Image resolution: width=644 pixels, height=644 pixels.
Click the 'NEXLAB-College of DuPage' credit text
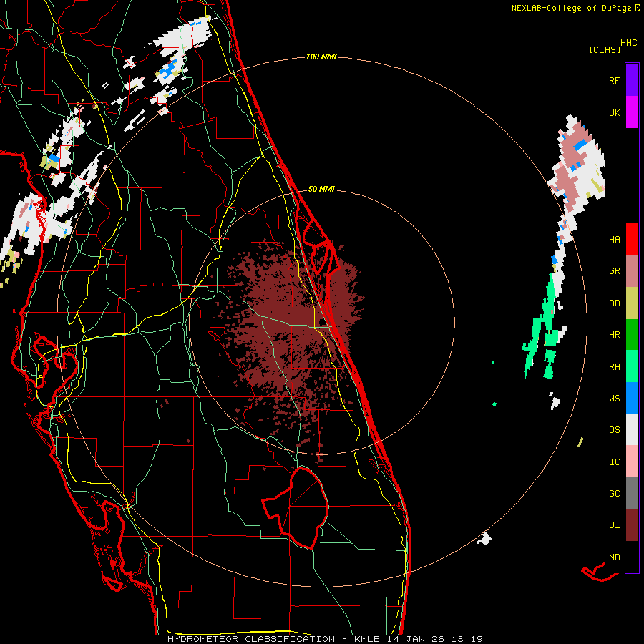[x=571, y=8]
